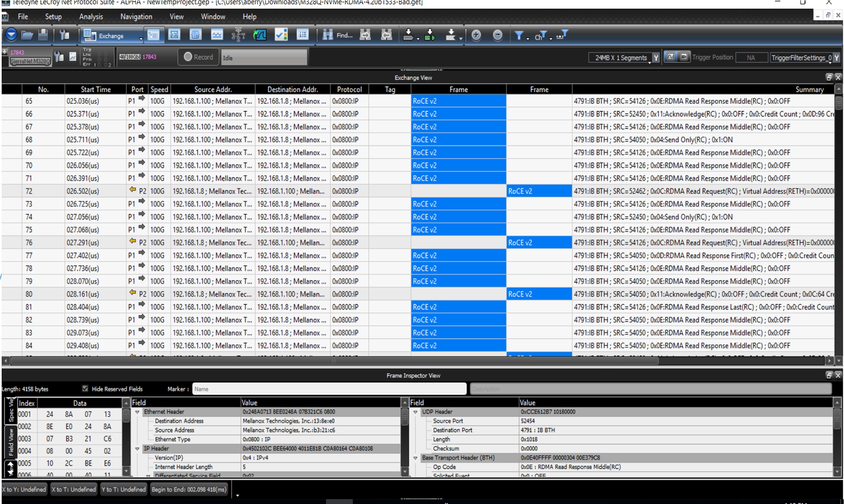Open the sigma statistics view

(174, 35)
